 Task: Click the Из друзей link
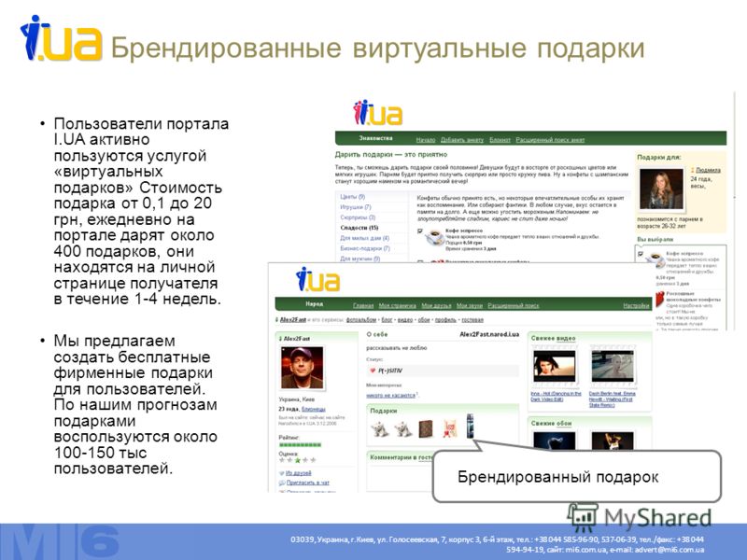click(299, 473)
